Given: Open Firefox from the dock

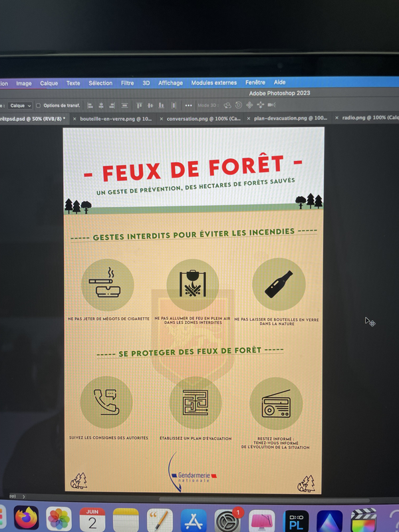Looking at the screenshot, I should point(26,517).
